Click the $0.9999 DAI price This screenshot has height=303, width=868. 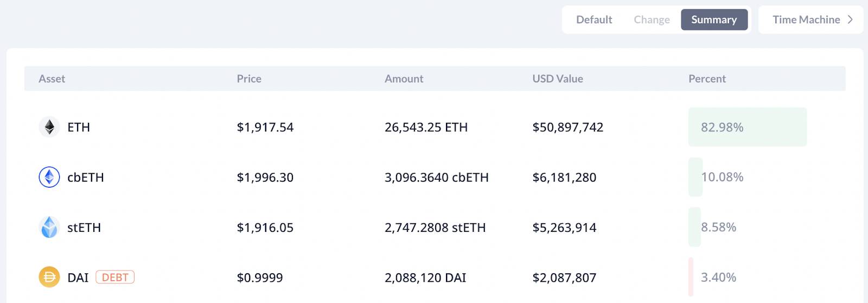[x=260, y=277]
